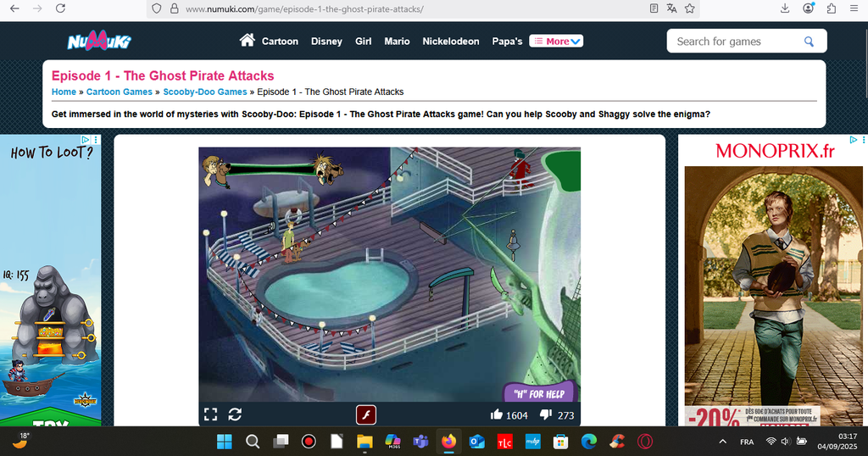Open the Disney games category
The width and height of the screenshot is (868, 456).
(326, 42)
